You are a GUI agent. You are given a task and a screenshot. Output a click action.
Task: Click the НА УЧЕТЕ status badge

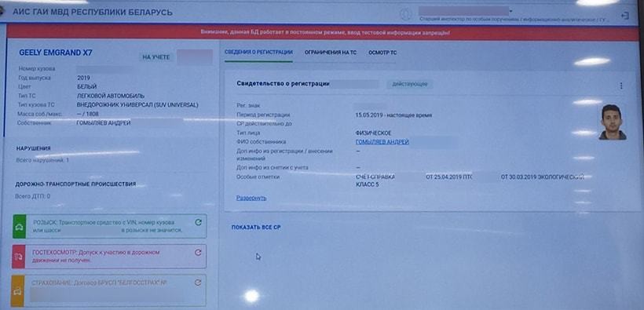point(156,57)
